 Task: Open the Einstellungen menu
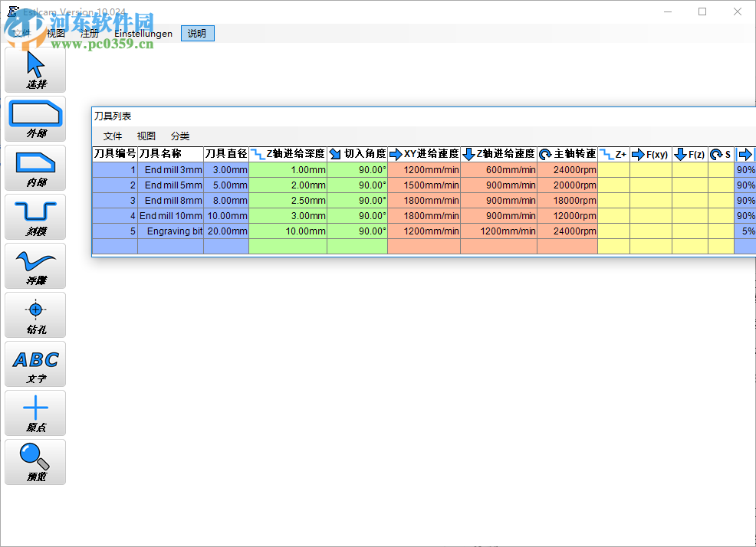(143, 34)
